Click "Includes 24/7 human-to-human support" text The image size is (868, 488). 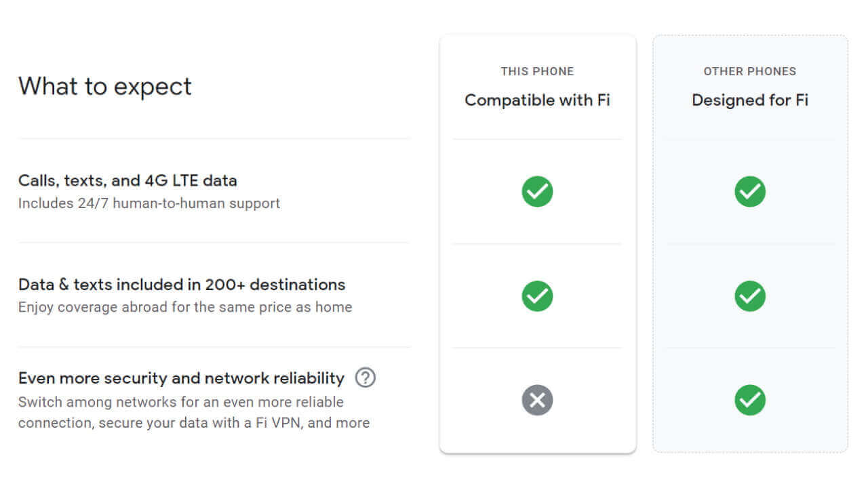pos(149,203)
